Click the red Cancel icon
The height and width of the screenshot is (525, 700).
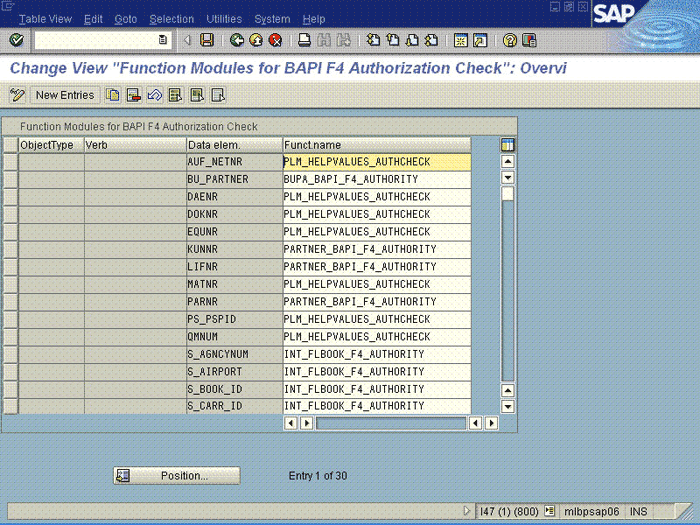coord(275,40)
